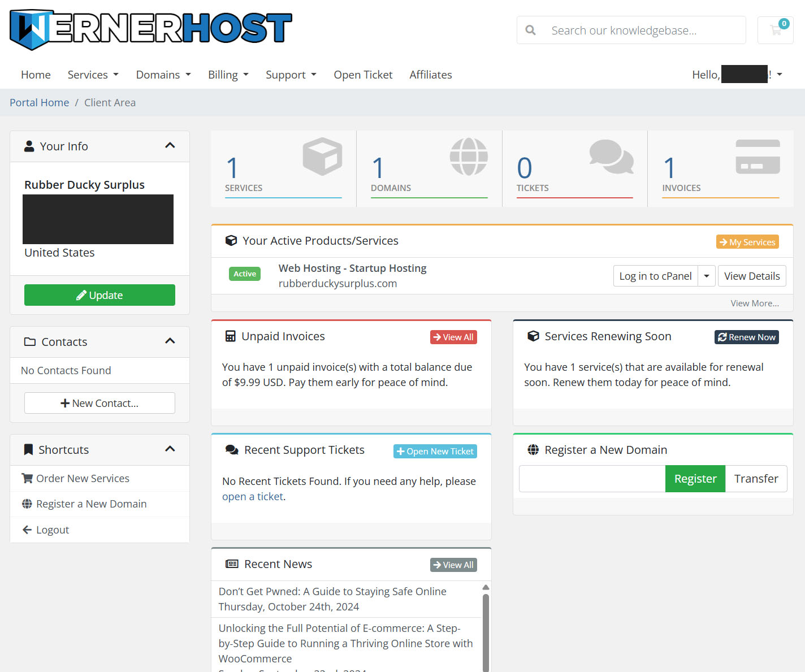Click the Contacts folder icon
This screenshot has width=805, height=672.
(x=30, y=342)
